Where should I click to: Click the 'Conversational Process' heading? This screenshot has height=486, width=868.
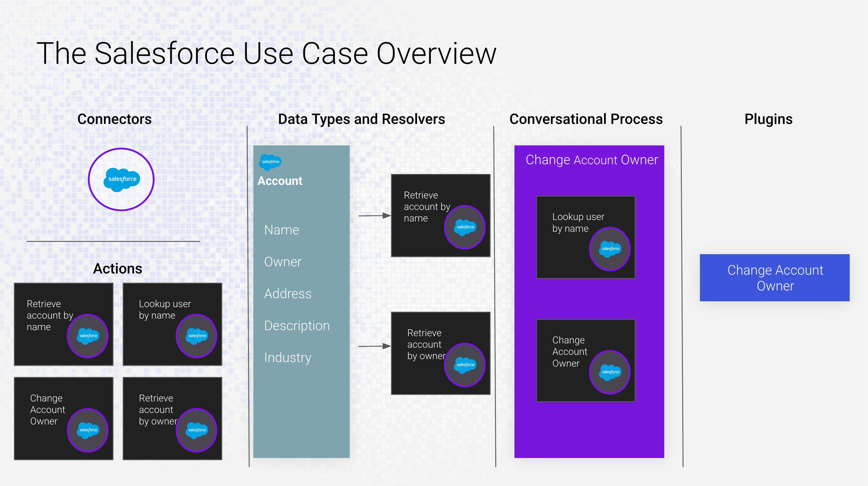[586, 119]
